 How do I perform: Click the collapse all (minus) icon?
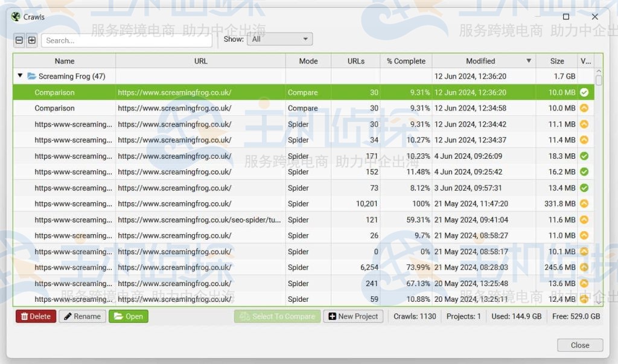pyautogui.click(x=19, y=40)
